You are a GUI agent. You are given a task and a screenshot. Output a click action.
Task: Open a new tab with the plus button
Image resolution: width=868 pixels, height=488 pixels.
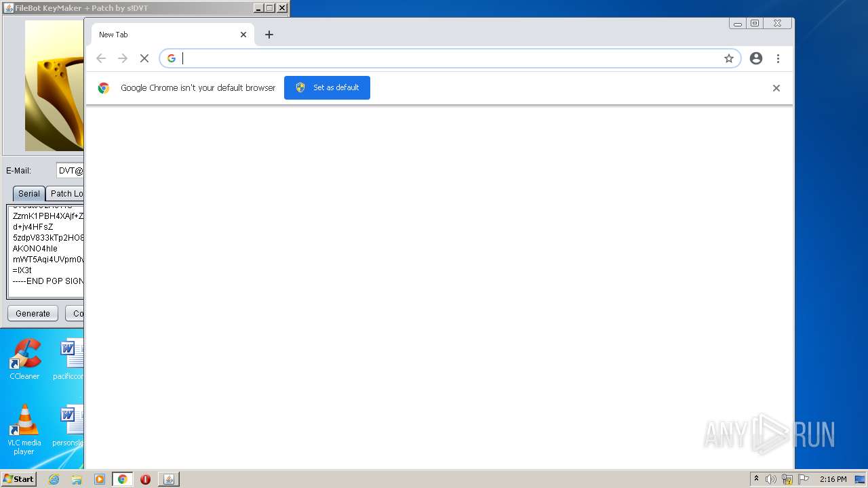click(x=269, y=35)
